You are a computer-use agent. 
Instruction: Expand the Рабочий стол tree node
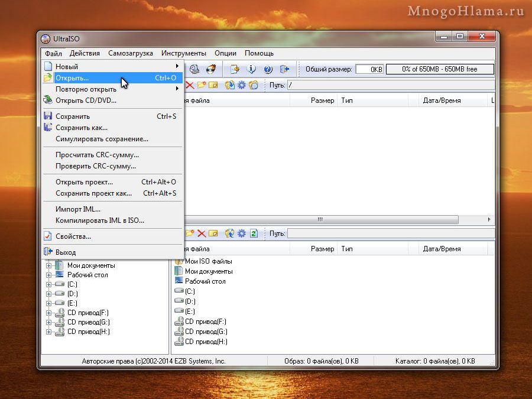49,275
